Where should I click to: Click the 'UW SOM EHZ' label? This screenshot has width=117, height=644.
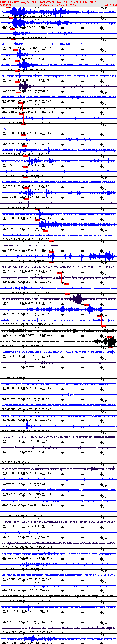pyautogui.click(x=9, y=240)
